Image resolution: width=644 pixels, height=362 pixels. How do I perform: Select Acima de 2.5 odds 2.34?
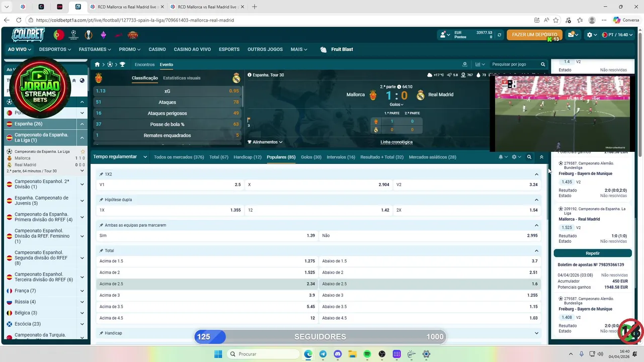pos(207,284)
